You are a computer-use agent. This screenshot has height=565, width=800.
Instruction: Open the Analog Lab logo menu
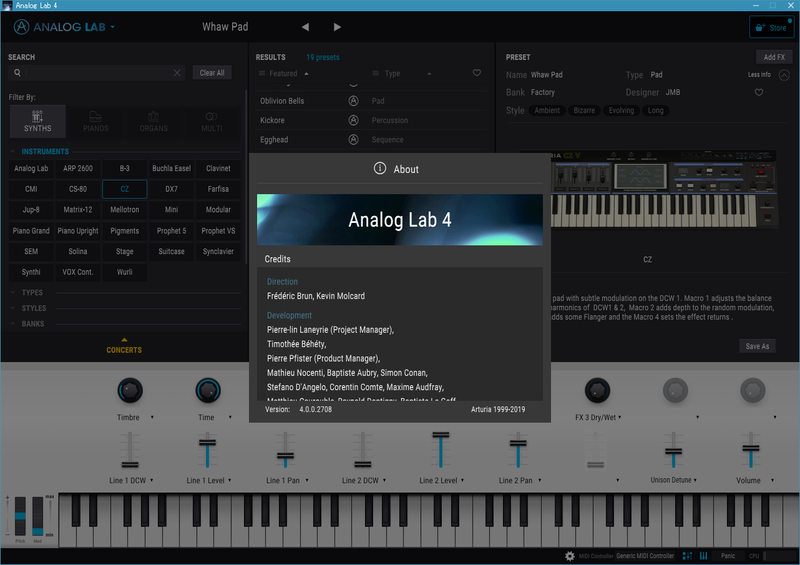tap(64, 27)
